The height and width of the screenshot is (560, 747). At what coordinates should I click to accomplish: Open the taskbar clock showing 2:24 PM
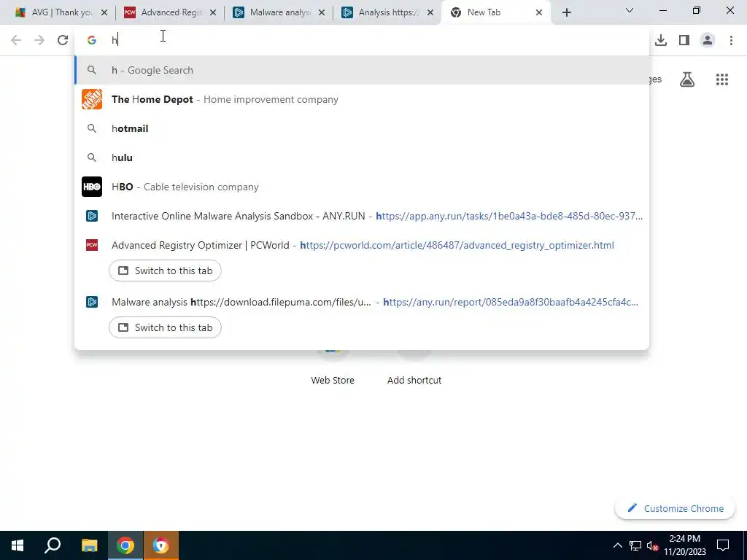(x=684, y=545)
